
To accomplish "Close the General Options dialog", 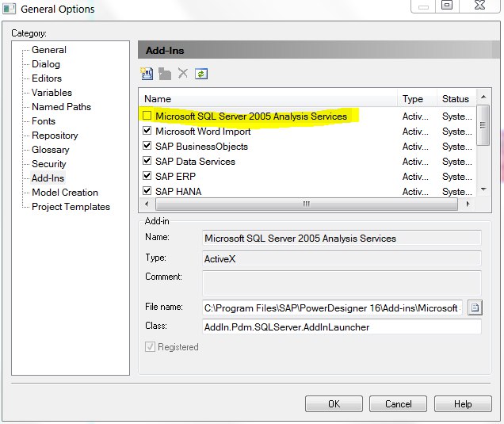I will 479,5.
